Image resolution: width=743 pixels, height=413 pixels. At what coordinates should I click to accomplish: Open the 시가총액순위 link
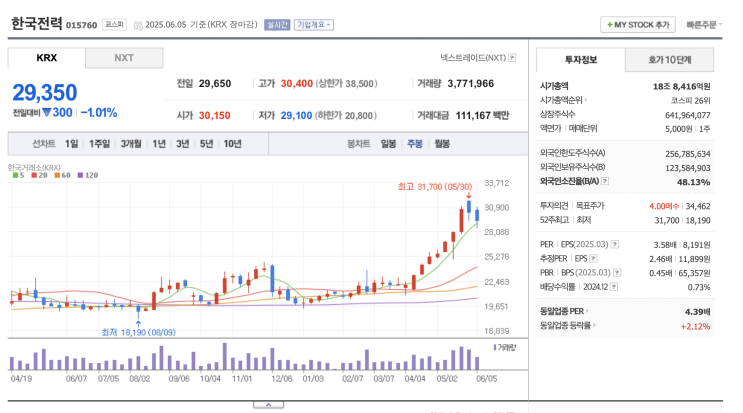coord(563,100)
